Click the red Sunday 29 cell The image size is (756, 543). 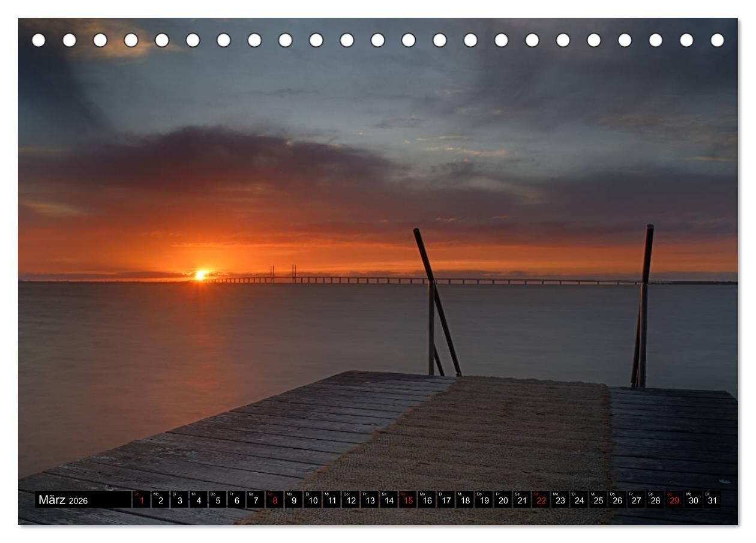(674, 500)
